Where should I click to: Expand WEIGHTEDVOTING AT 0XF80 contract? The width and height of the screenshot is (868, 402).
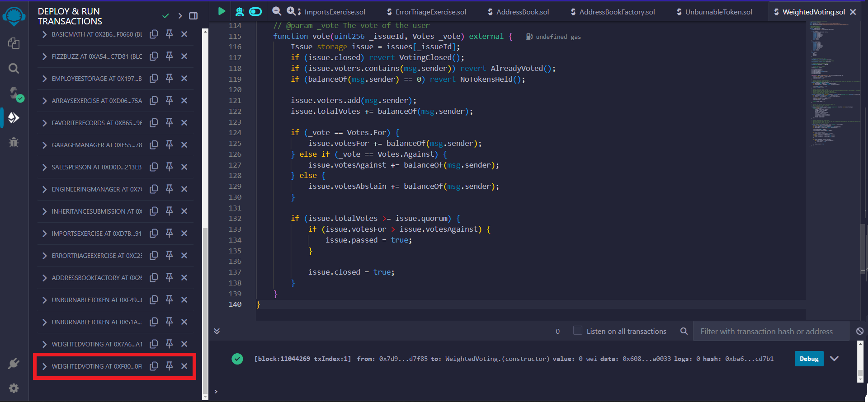click(x=44, y=366)
